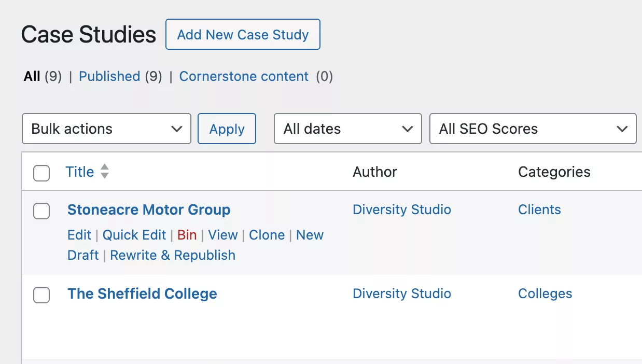Open the Colleges category link
The height and width of the screenshot is (364, 642).
pyautogui.click(x=545, y=293)
